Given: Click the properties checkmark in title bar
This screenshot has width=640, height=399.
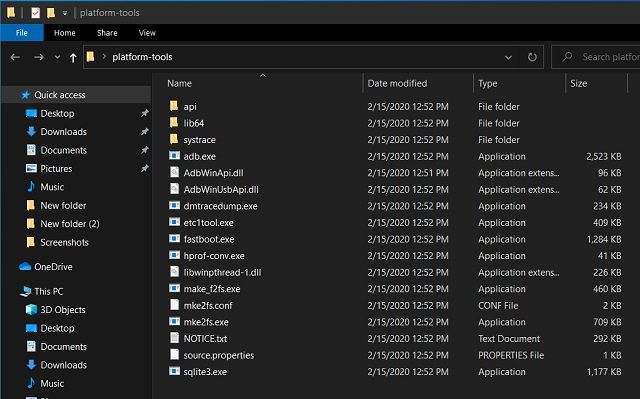Looking at the screenshot, I should tap(36, 13).
